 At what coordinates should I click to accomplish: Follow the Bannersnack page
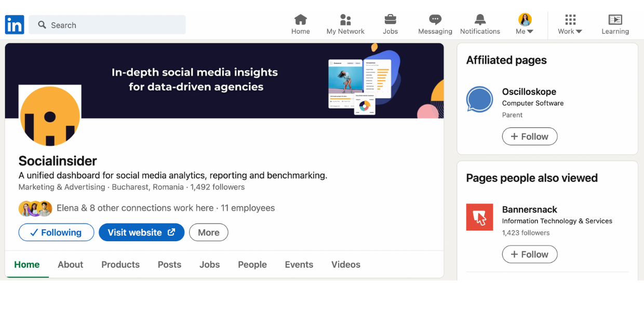click(529, 254)
